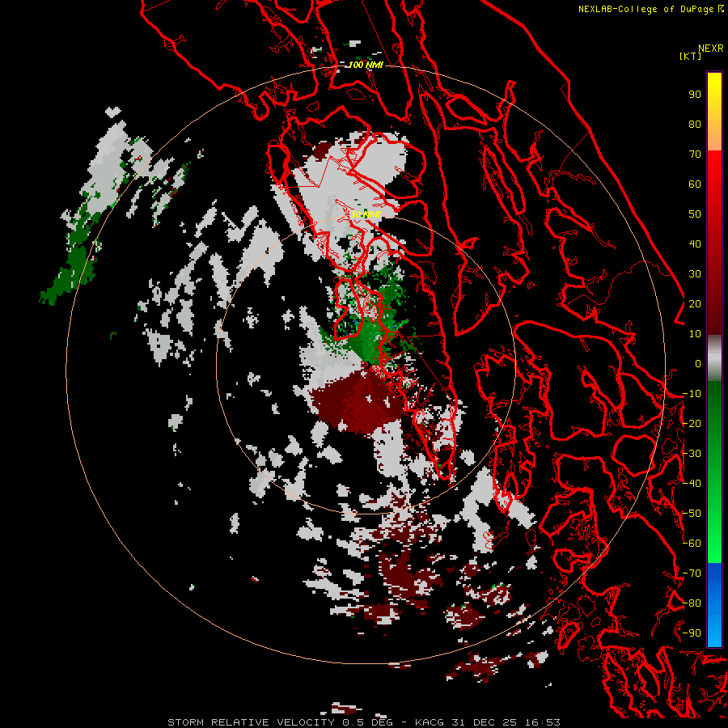The image size is (728, 728).
Task: Click the [KT] units label
Action: [x=690, y=56]
